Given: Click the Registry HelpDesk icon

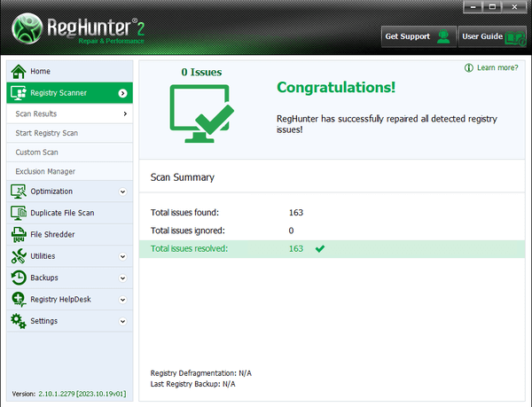Looking at the screenshot, I should [18, 300].
